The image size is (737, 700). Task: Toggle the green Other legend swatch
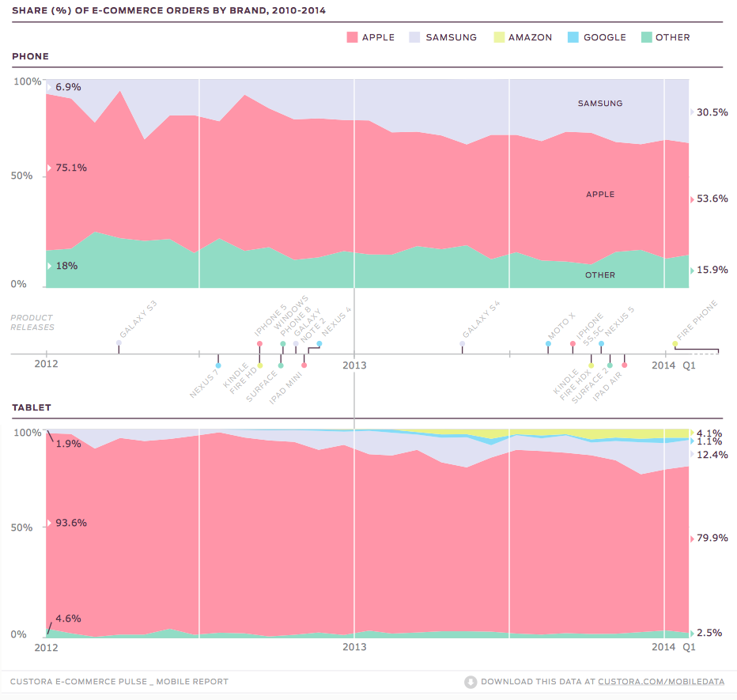click(646, 37)
